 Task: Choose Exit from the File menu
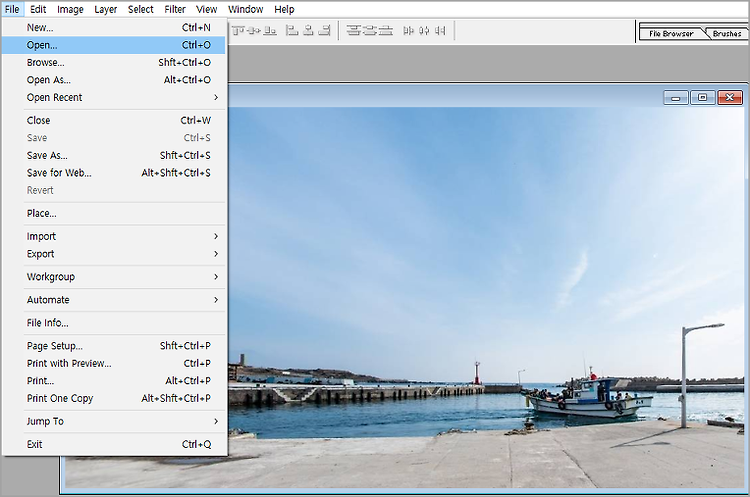114,444
